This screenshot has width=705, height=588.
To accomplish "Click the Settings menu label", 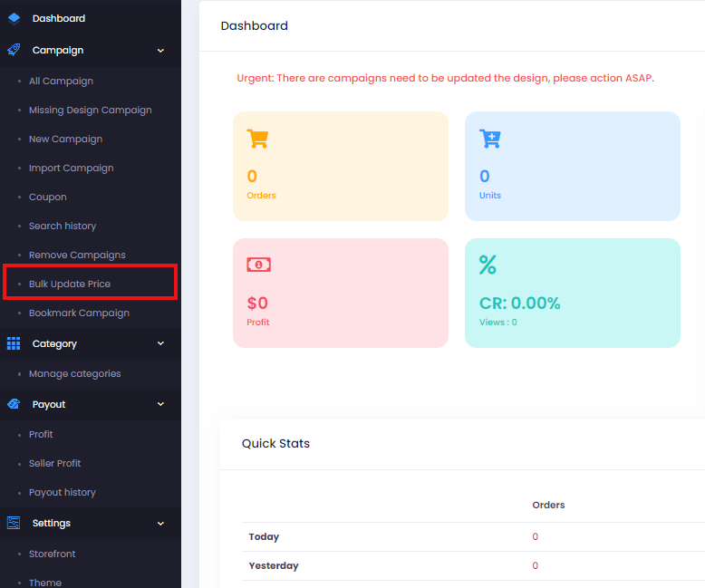I will (x=52, y=524).
